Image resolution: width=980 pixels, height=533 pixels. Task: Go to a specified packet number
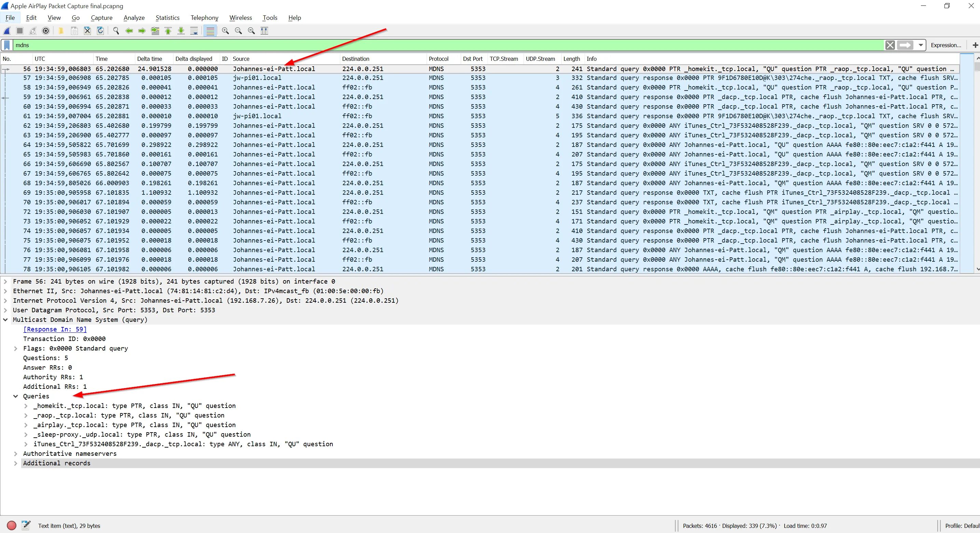click(x=155, y=31)
